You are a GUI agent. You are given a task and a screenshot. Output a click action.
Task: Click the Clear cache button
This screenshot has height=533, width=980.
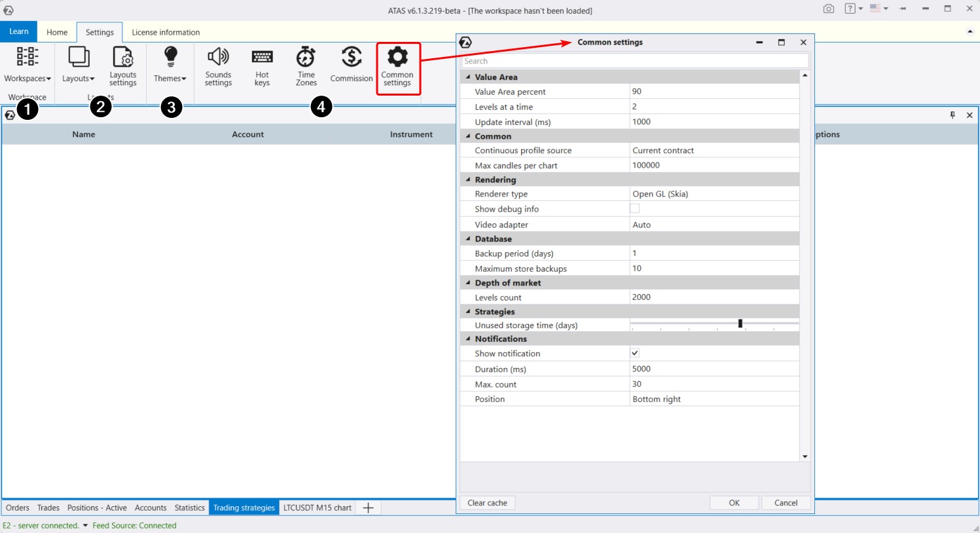coord(487,502)
